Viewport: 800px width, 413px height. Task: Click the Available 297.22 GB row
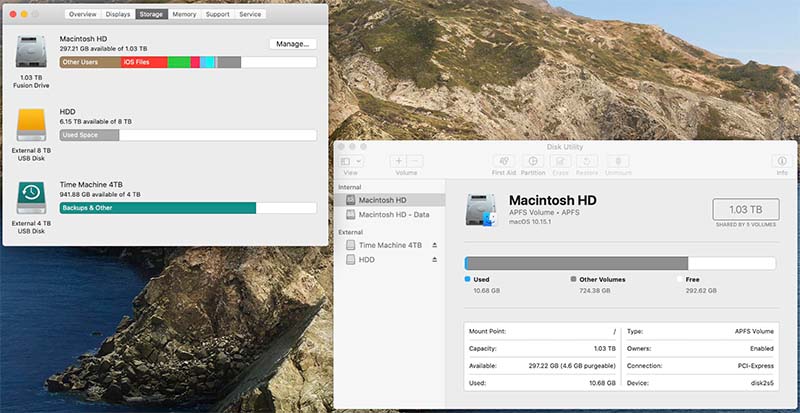(542, 366)
